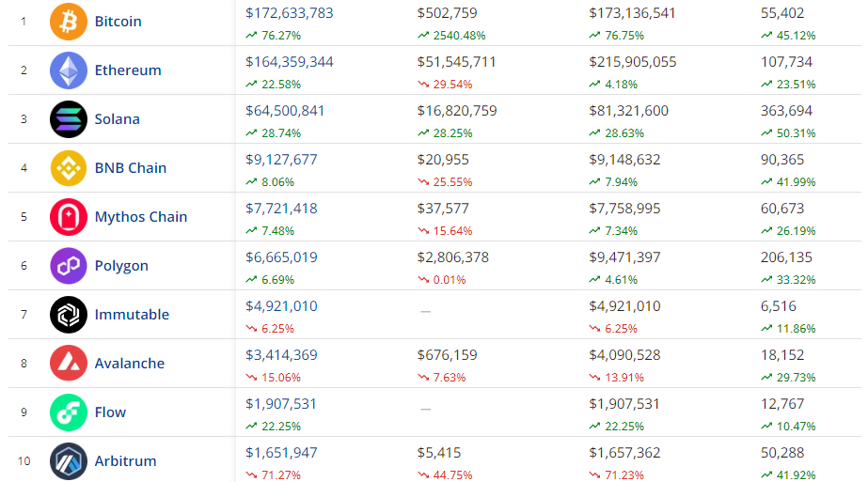Click the Arbitrum logo icon

pyautogui.click(x=69, y=461)
